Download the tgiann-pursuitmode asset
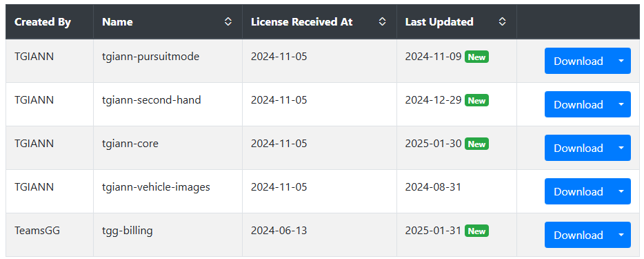 click(x=578, y=61)
